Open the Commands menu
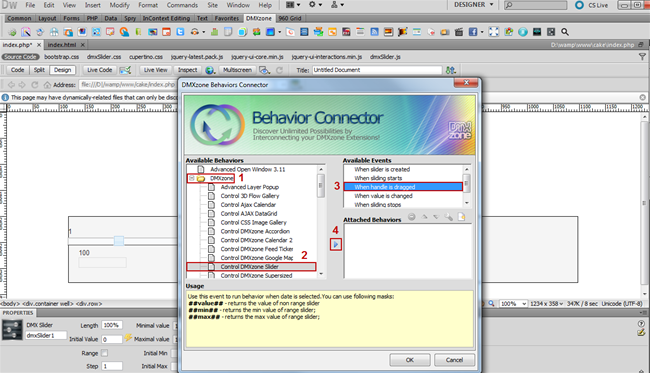Screen dimensions: 650x373 coord(182,5)
